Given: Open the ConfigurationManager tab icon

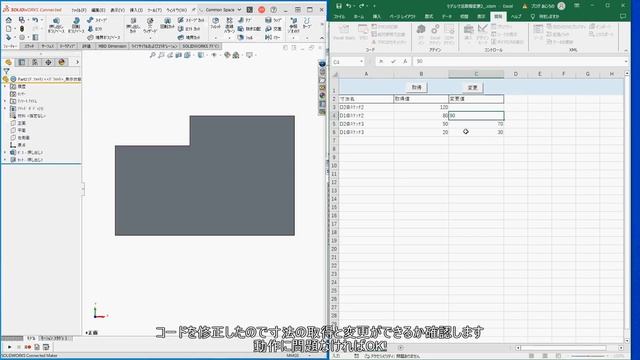Looking at the screenshot, I should [35, 62].
